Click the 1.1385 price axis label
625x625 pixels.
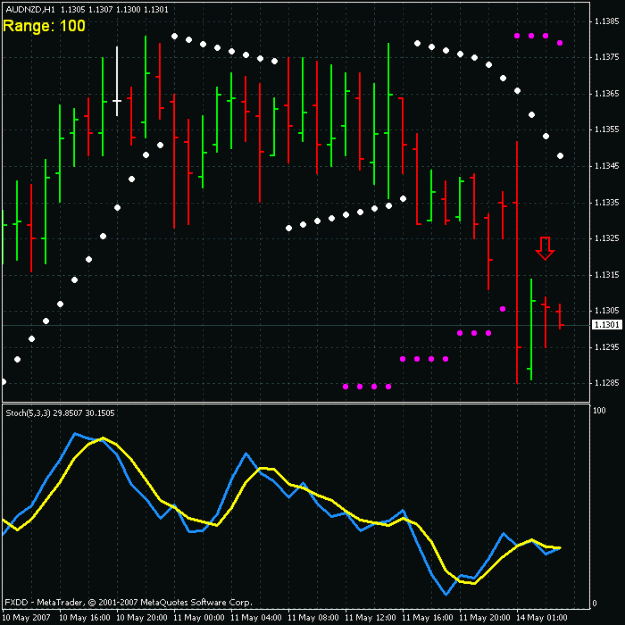click(x=607, y=21)
